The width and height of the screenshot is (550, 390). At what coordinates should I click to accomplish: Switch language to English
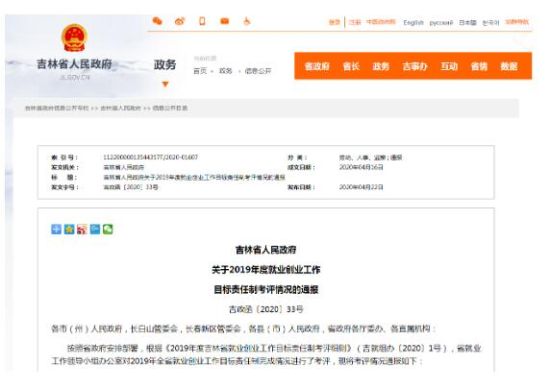[x=413, y=22]
